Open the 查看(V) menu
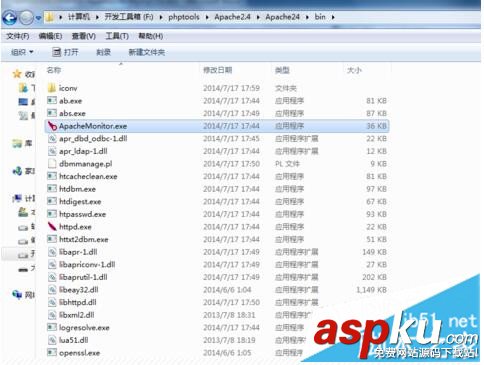This screenshot has height=365, width=484. (x=84, y=36)
